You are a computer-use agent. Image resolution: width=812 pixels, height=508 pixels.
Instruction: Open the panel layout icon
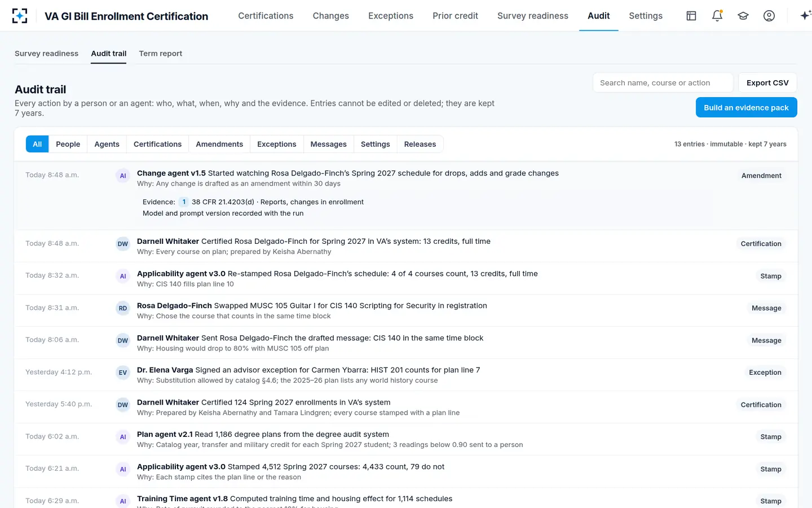[x=691, y=16]
